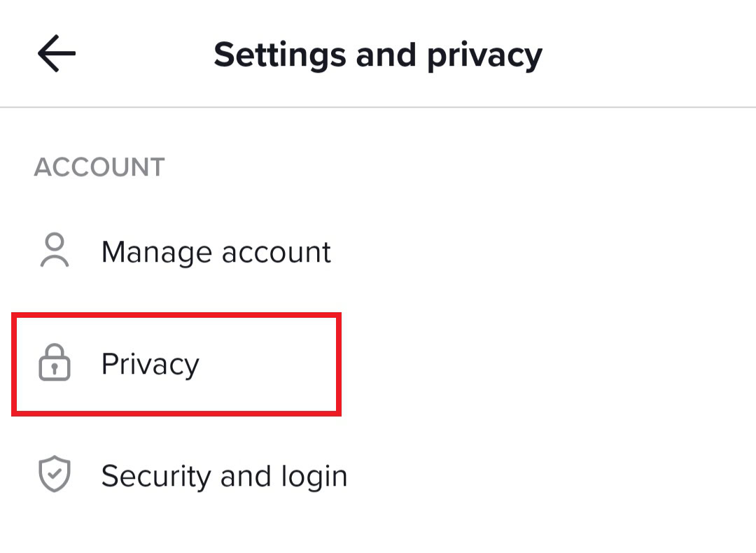Click the Settings and privacy page title

pos(378,55)
